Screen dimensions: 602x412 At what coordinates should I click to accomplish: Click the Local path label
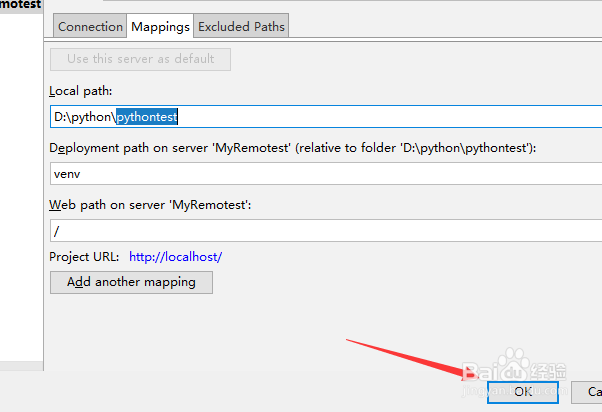tap(81, 91)
